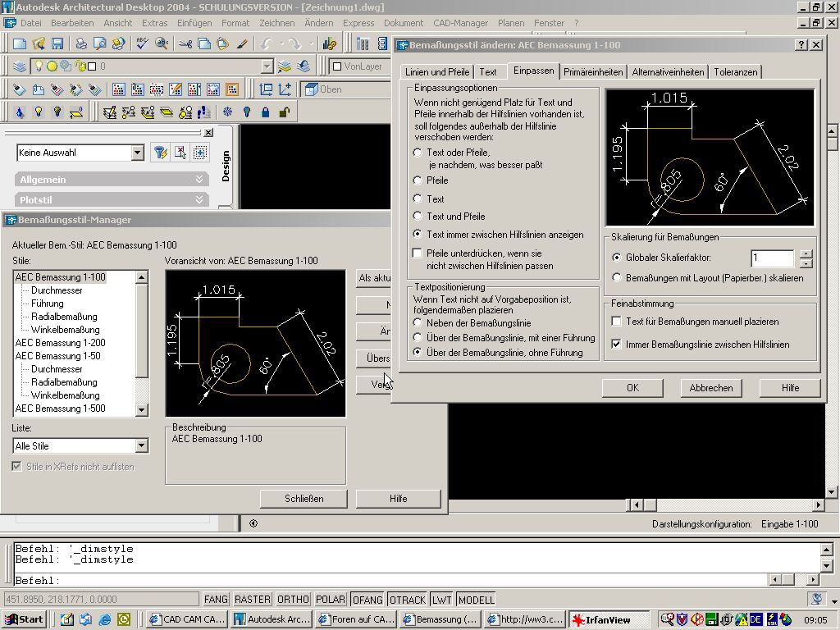Click the Print icon in the toolbar
Screen dimensions: 840x630
point(81,43)
